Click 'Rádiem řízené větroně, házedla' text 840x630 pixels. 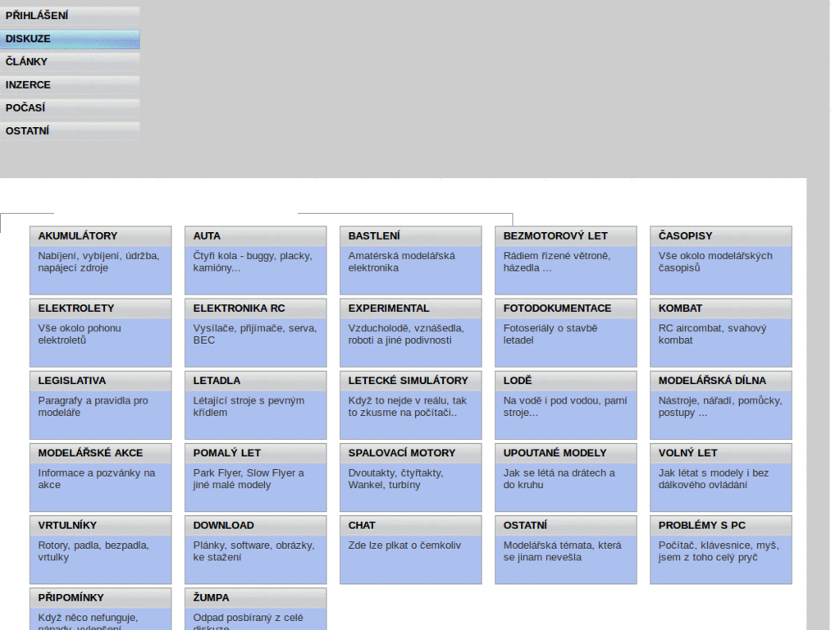pos(557,262)
